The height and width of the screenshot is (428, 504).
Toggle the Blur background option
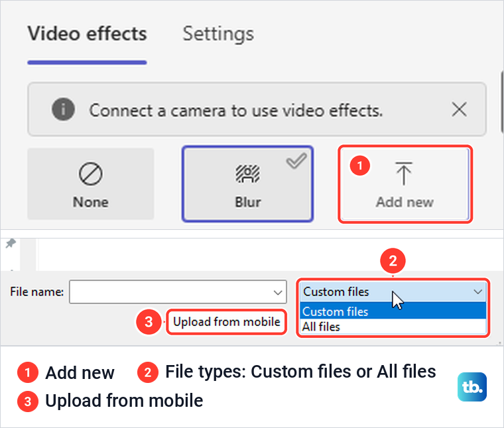click(247, 184)
